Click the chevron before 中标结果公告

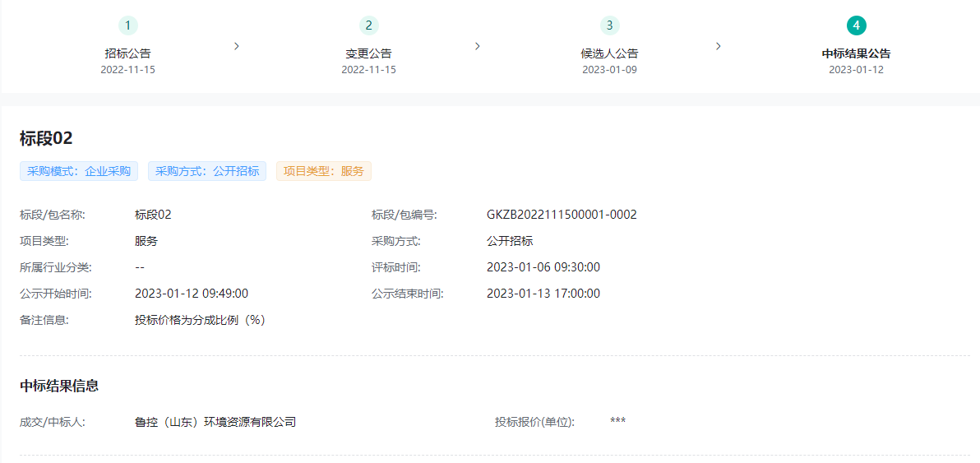pos(719,46)
